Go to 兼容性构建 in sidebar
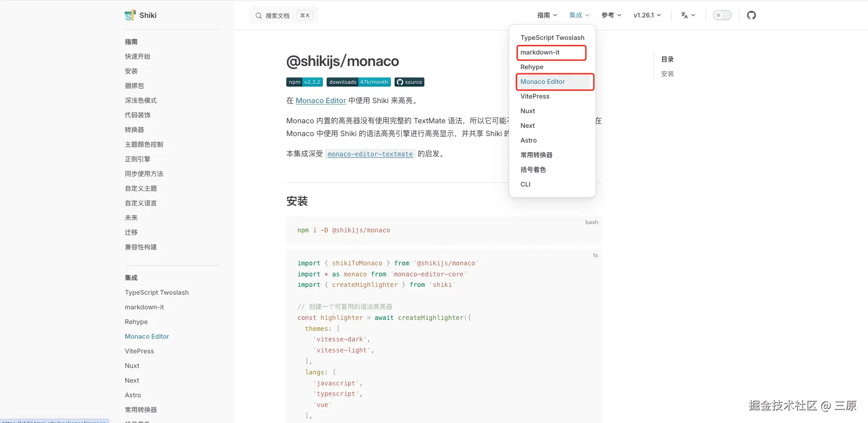 click(141, 247)
